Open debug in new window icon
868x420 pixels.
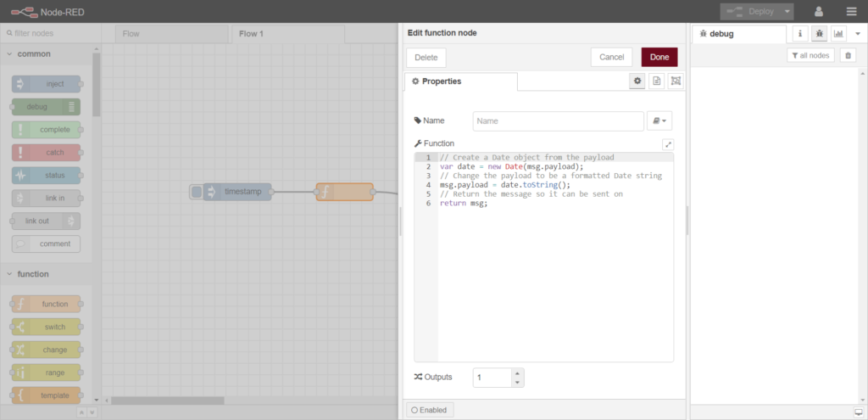pyautogui.click(x=859, y=413)
